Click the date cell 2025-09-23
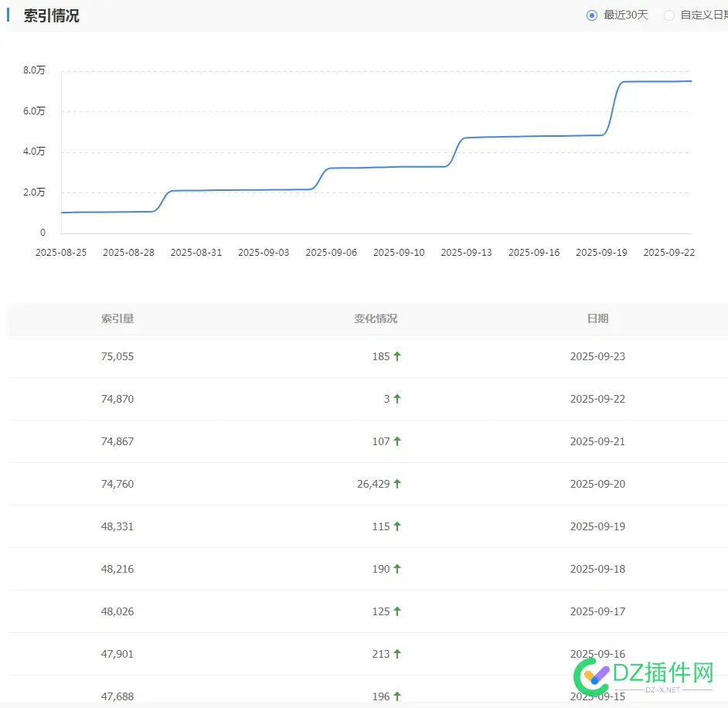The height and width of the screenshot is (708, 728). 597,356
